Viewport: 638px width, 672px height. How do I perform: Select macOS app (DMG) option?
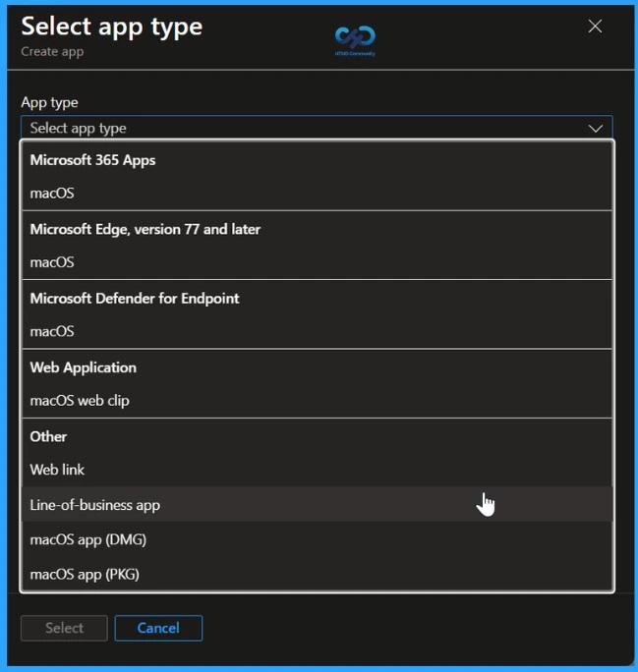coord(317,539)
